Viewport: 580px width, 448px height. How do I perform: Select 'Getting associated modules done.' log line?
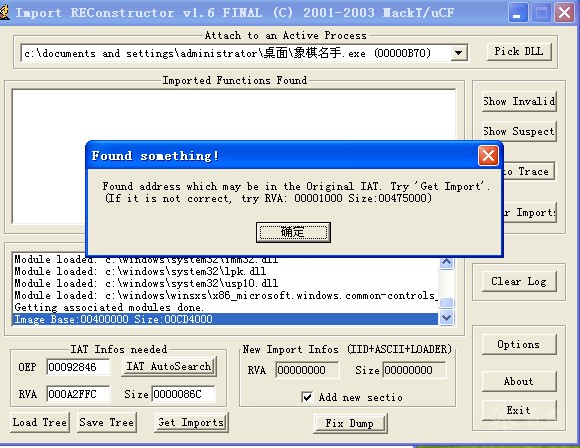225,307
